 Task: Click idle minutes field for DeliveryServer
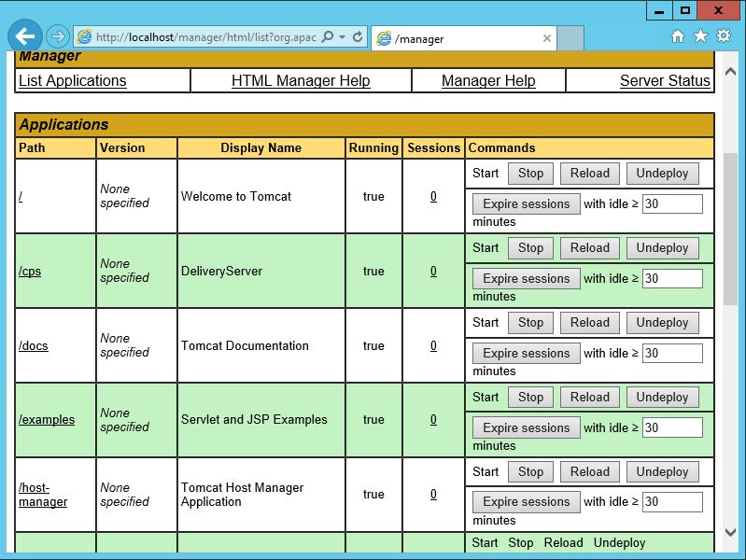coord(672,278)
